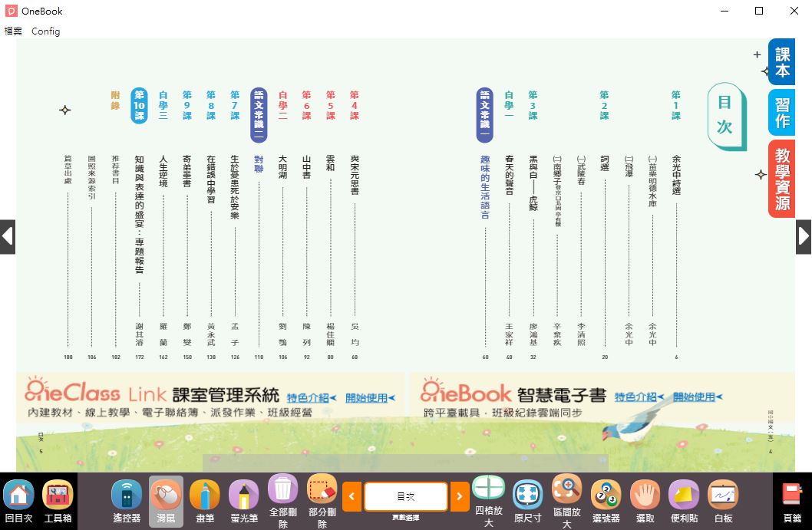Open lesson title 生於憂患死於安樂
The image size is (812, 530).
[x=235, y=187]
